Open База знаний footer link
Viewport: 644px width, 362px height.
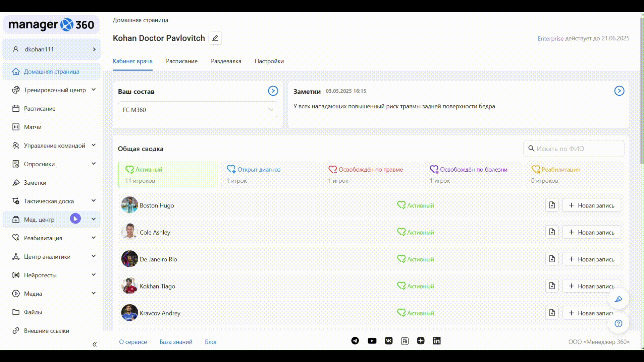pos(176,342)
